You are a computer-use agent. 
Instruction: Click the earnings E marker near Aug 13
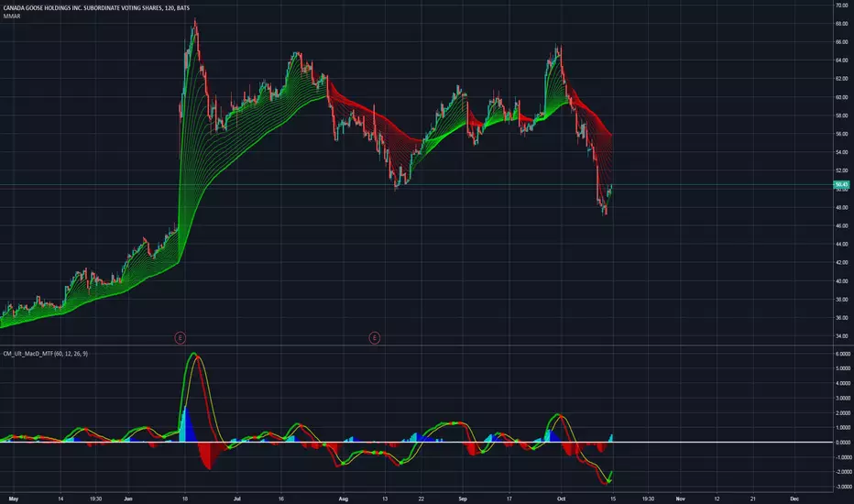374,338
